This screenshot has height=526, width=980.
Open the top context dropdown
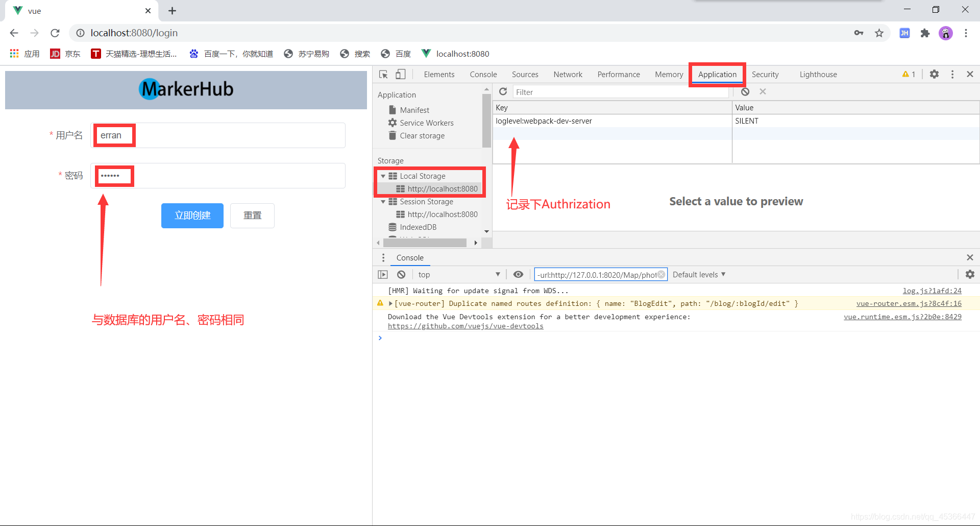458,275
